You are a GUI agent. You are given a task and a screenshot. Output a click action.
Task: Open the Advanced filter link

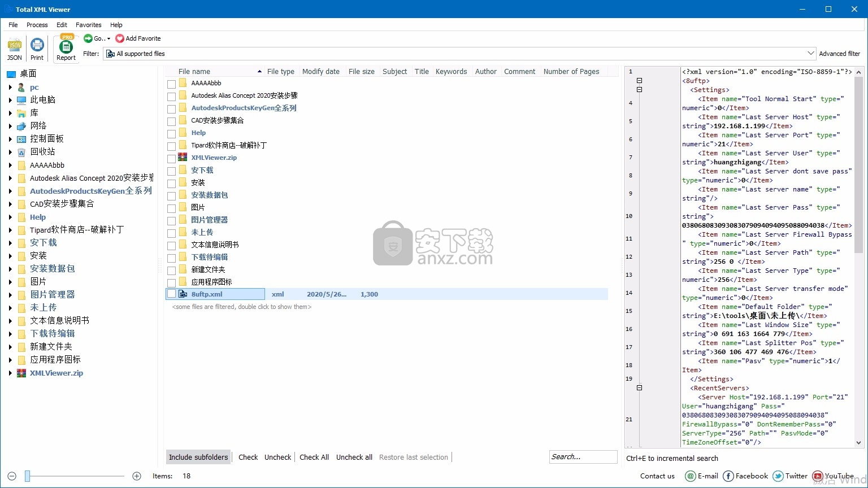[840, 54]
